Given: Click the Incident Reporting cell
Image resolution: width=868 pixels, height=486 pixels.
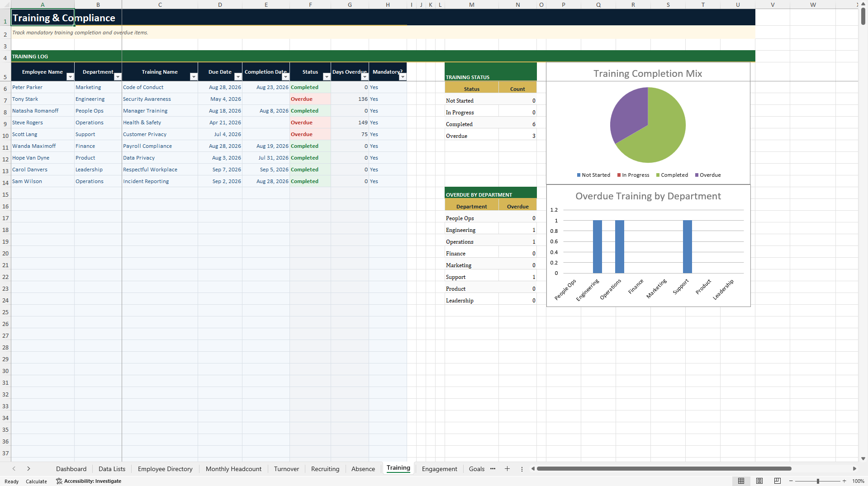Looking at the screenshot, I should click(160, 181).
